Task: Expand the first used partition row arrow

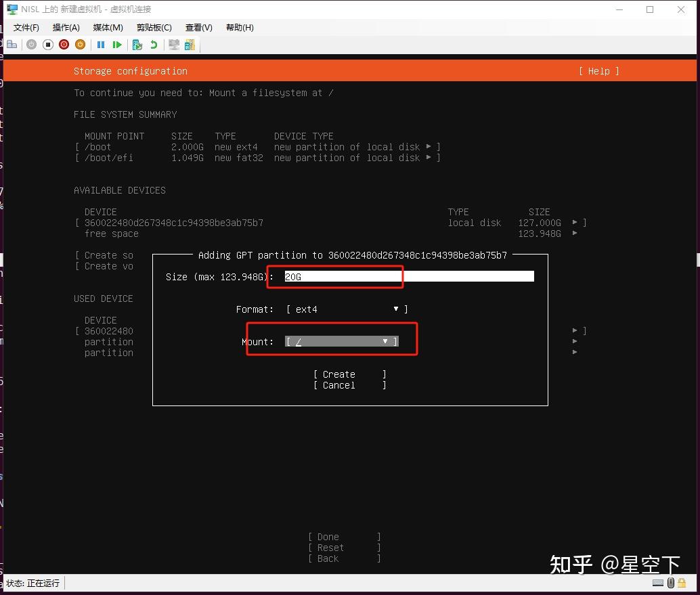Action: coord(575,341)
